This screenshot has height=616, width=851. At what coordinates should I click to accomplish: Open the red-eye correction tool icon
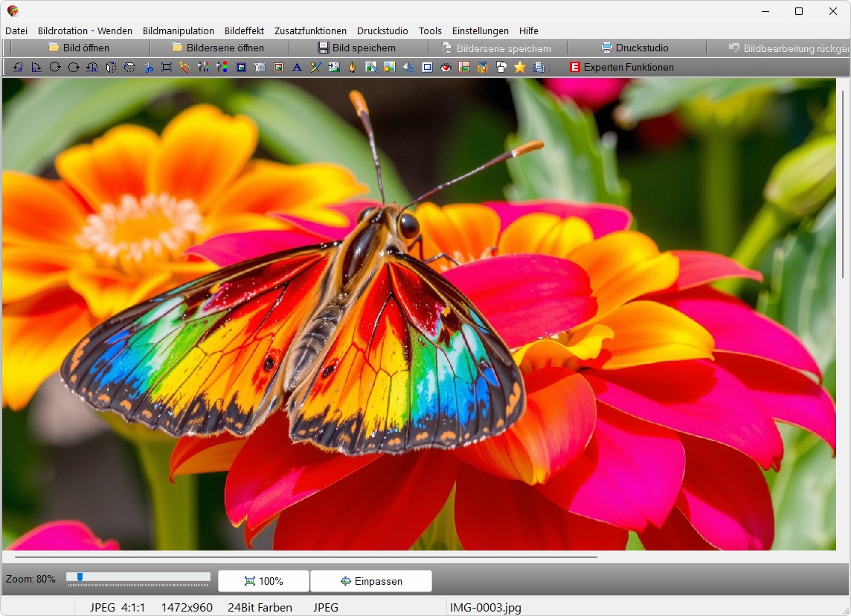pos(446,67)
